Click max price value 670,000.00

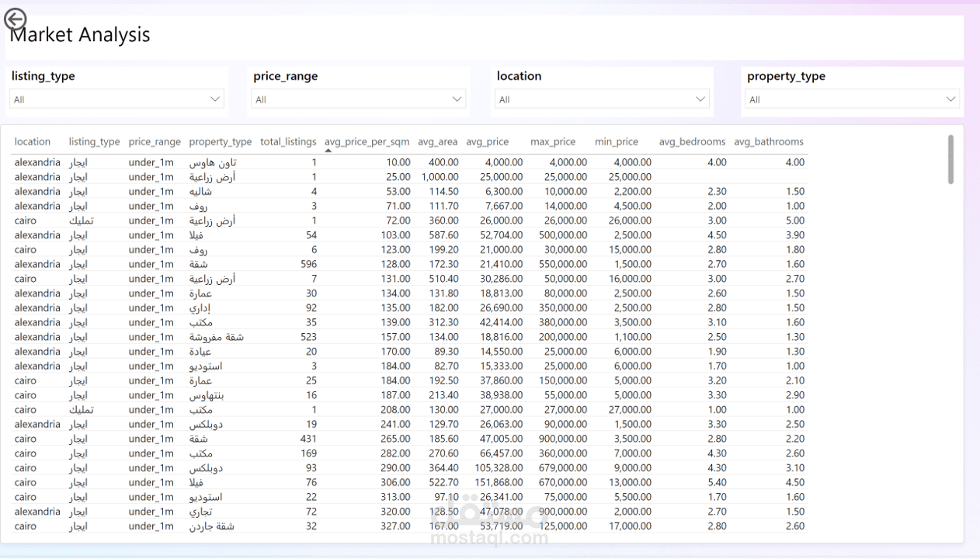click(564, 482)
